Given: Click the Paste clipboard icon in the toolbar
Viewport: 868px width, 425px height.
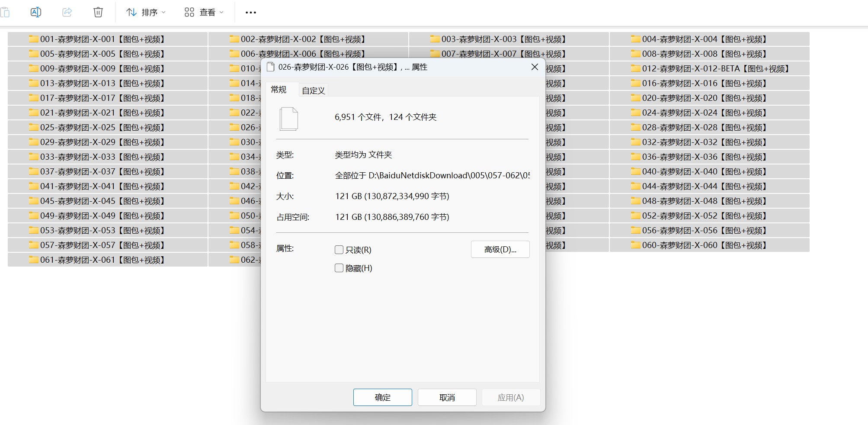Looking at the screenshot, I should 5,12.
